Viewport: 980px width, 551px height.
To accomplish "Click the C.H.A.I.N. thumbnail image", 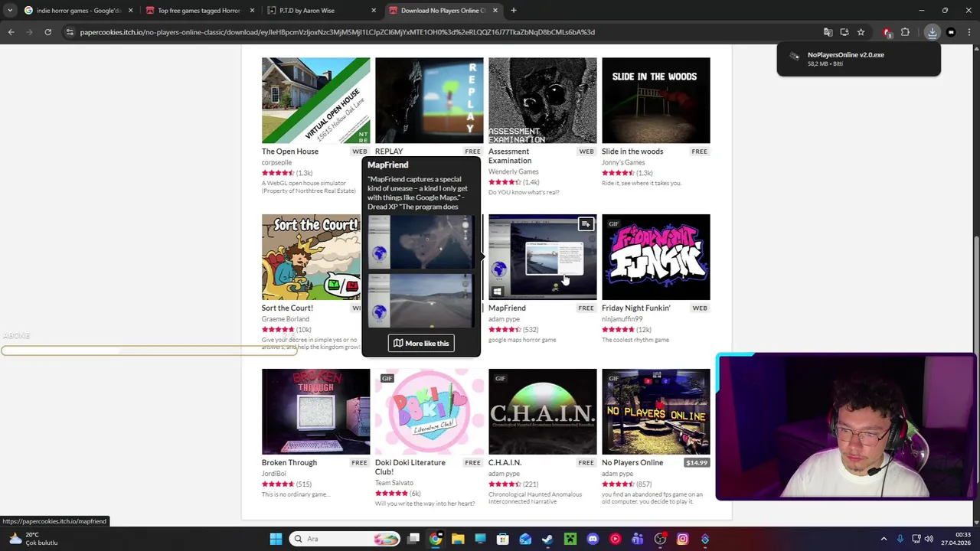I will tap(542, 412).
